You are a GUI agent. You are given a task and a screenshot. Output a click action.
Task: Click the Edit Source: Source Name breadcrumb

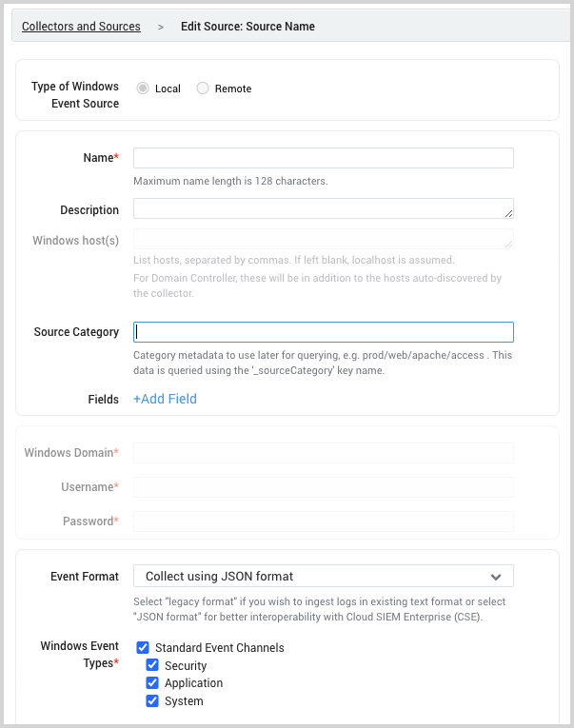pos(247,27)
